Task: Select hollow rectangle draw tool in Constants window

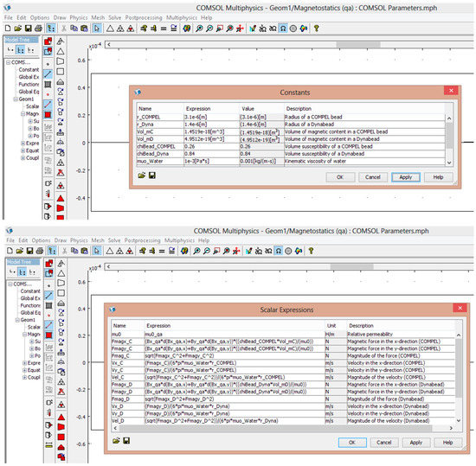Action: [61, 72]
